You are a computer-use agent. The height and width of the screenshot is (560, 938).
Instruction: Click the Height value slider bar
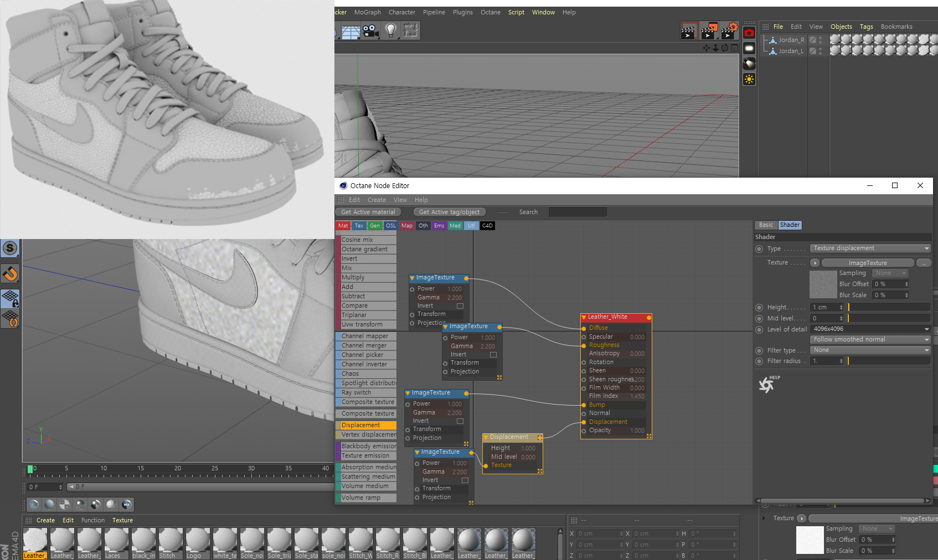(889, 308)
